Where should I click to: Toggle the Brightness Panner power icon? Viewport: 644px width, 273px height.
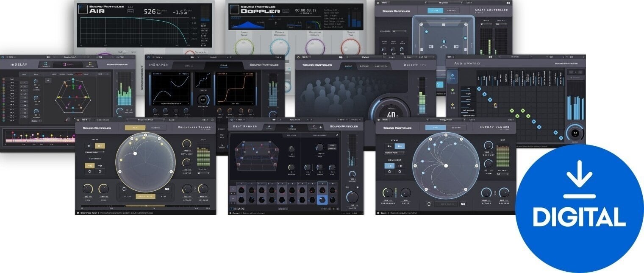tap(78, 120)
